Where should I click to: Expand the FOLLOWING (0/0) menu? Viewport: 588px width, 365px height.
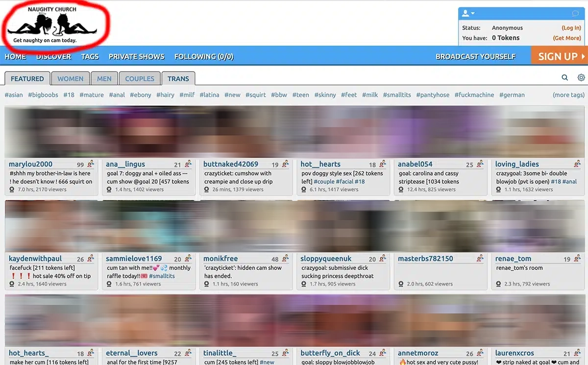coord(204,56)
